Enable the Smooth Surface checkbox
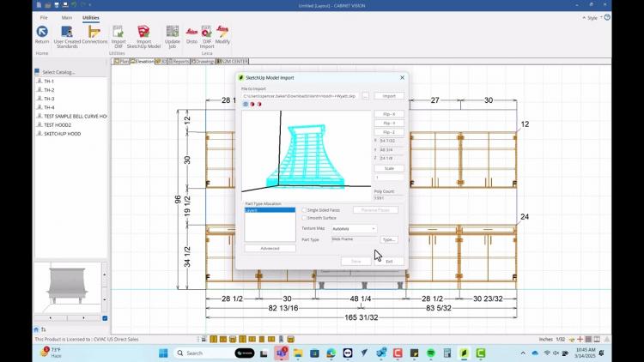This screenshot has width=644, height=362. click(x=304, y=218)
